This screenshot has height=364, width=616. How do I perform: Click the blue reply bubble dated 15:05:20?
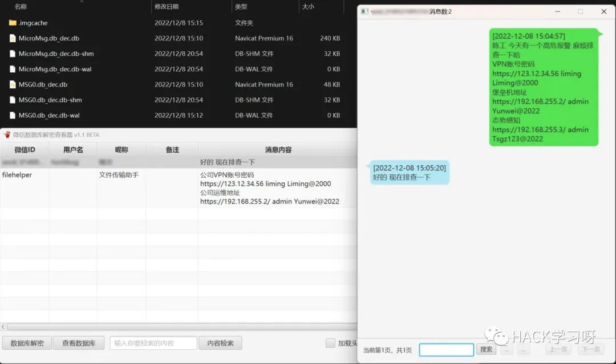pyautogui.click(x=410, y=173)
